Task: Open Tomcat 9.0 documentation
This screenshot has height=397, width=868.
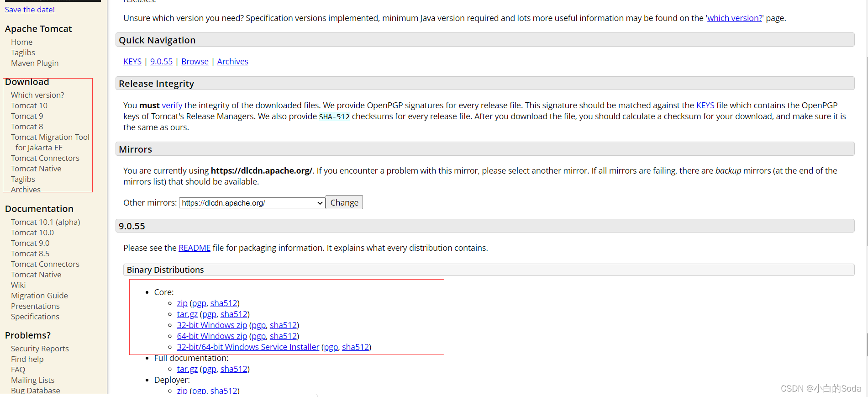Action: [x=30, y=243]
